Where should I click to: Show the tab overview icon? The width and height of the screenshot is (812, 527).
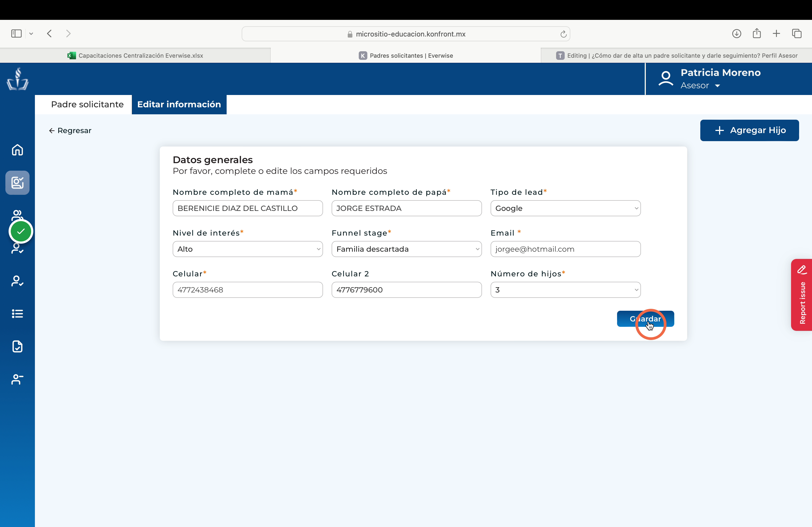(x=797, y=33)
